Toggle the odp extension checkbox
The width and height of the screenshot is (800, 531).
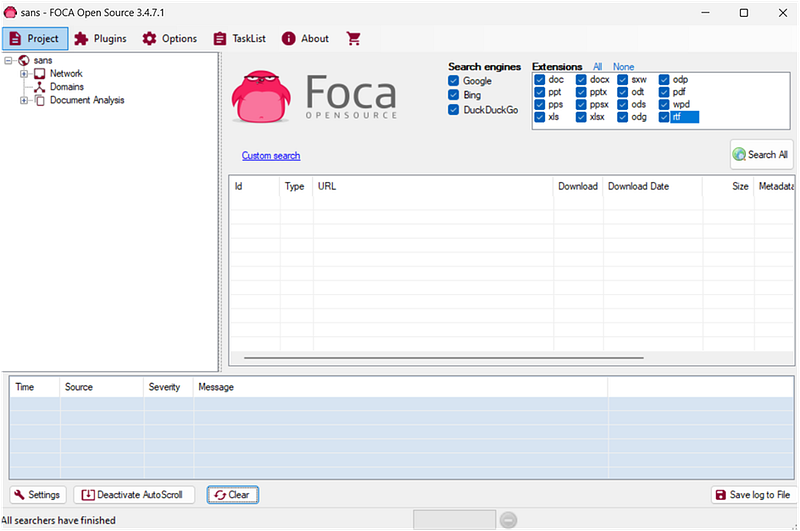(x=664, y=80)
